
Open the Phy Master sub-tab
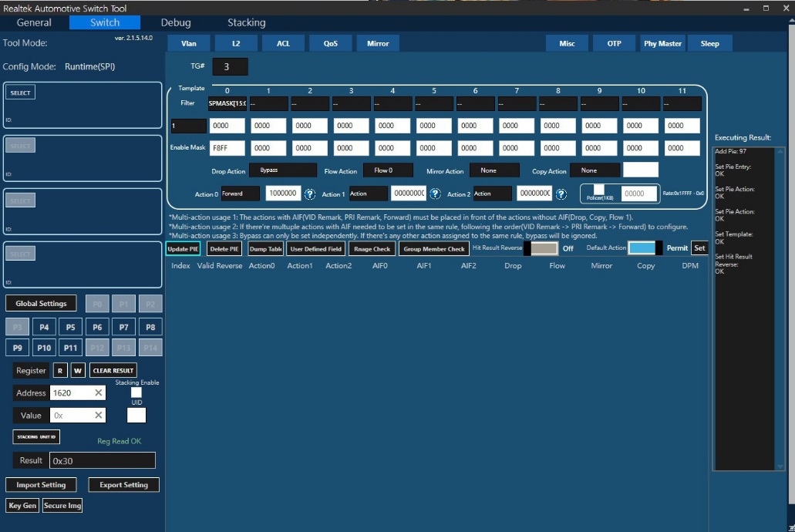(x=662, y=44)
